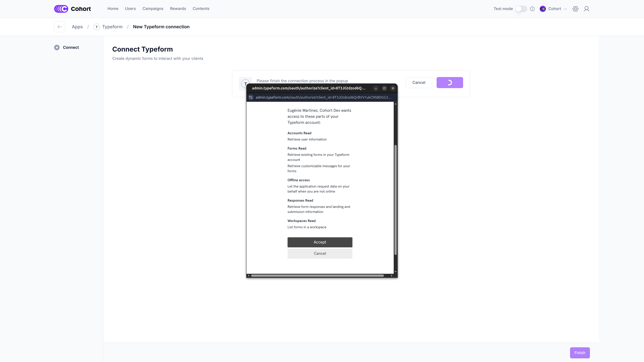Screen dimensions: 644x362
Task: Click the popup scrollbar down arrow
Action: pyautogui.click(x=395, y=271)
